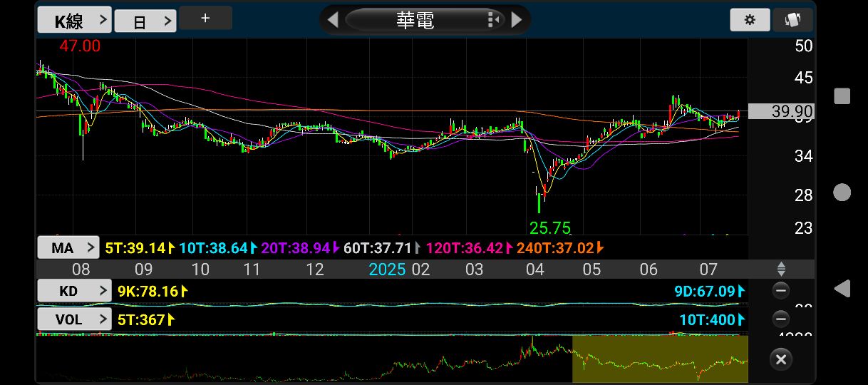Tap the Android home circle button
This screenshot has width=868, height=385.
pyautogui.click(x=842, y=192)
